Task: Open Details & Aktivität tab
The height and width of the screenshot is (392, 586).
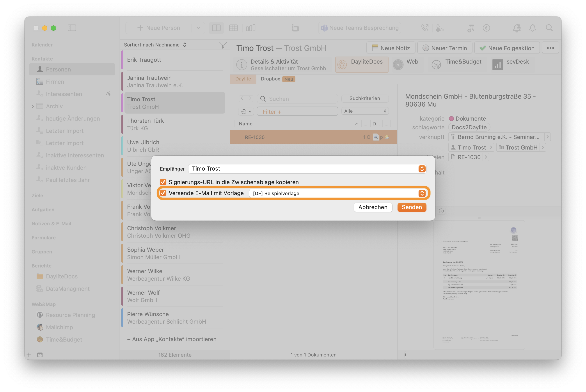Action: point(281,65)
